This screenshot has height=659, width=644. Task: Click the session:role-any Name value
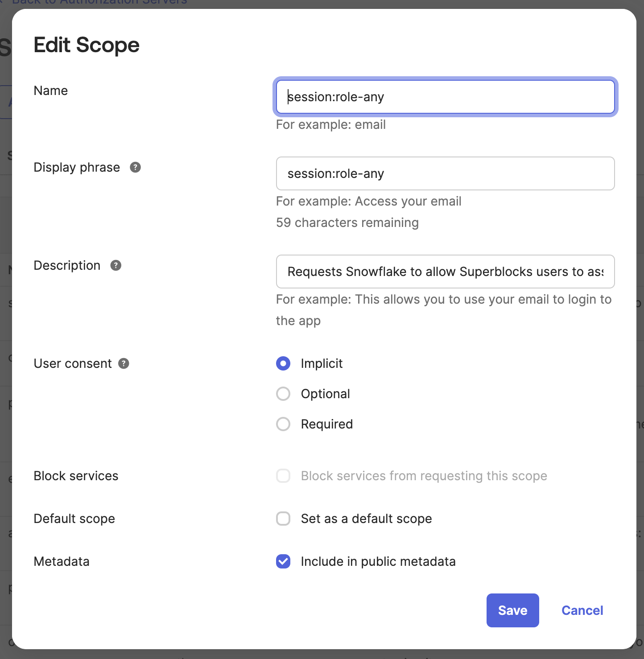pos(336,97)
